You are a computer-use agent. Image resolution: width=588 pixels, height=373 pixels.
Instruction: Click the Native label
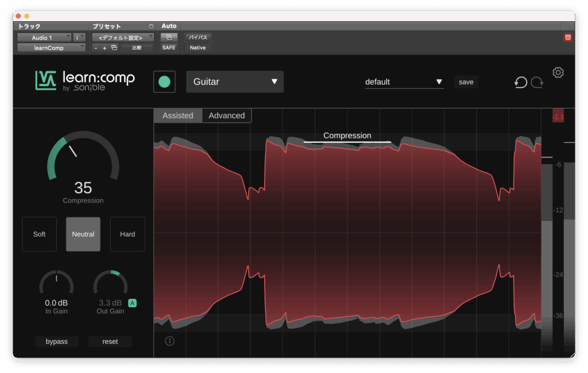pyautogui.click(x=198, y=48)
